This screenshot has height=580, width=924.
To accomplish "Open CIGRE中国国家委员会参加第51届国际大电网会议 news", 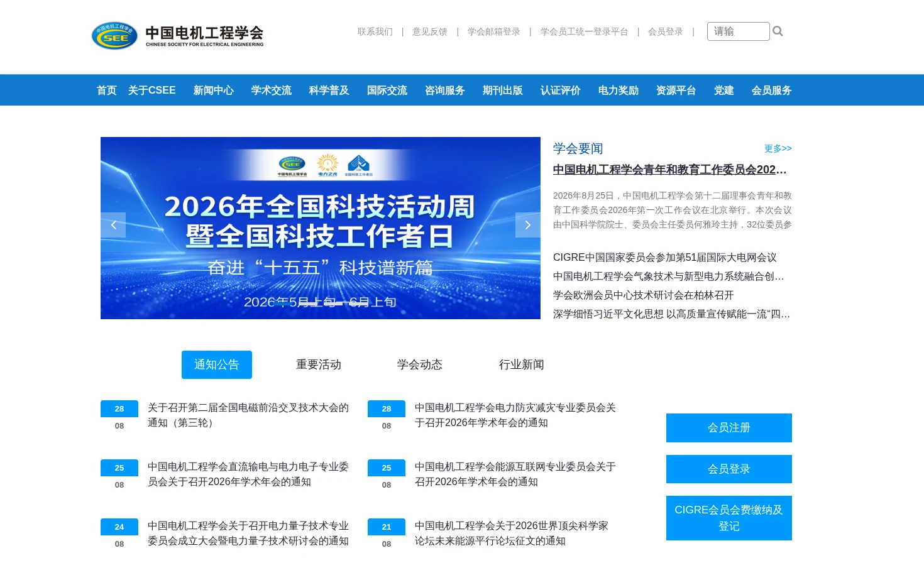I will click(665, 258).
